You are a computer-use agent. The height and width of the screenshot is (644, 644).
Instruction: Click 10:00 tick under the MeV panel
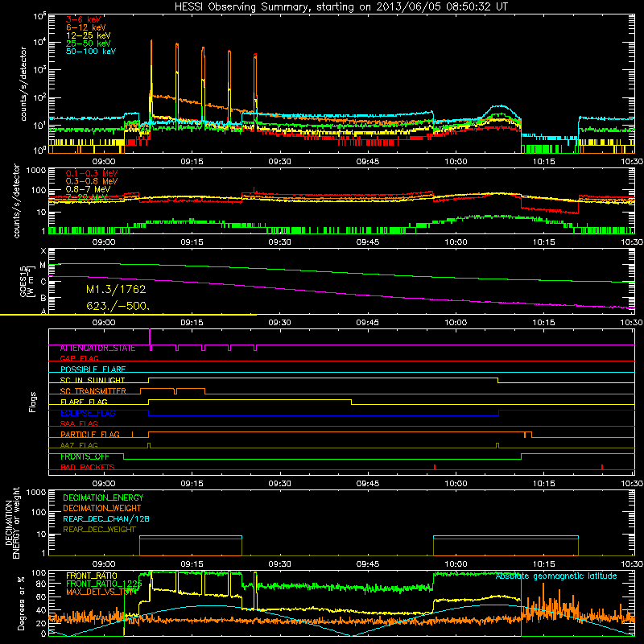tap(456, 242)
